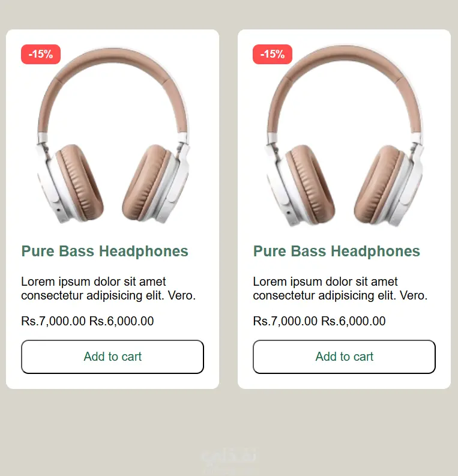Open the left card's headphones product image
Viewport: 458px width, 476px height.
tap(113, 136)
